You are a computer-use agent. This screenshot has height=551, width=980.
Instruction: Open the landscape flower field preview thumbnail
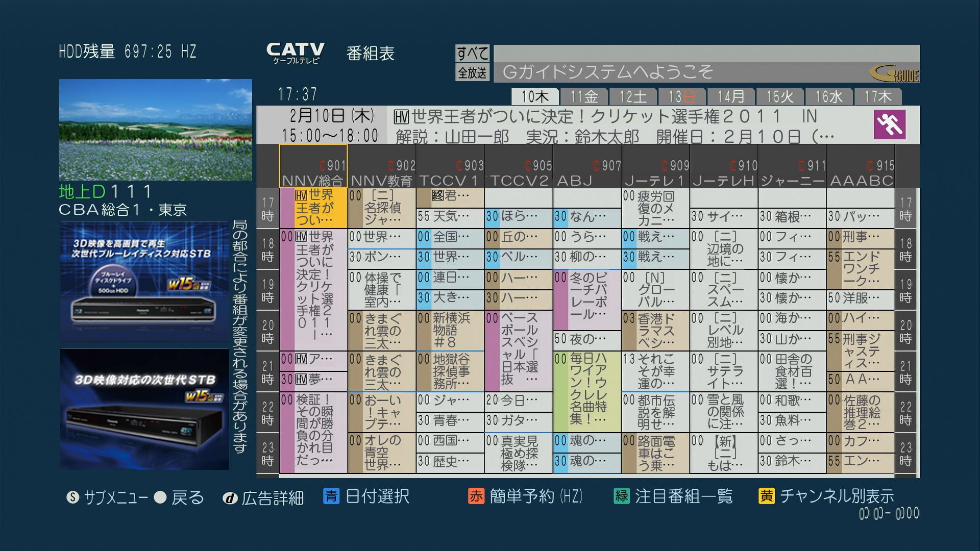(x=155, y=130)
